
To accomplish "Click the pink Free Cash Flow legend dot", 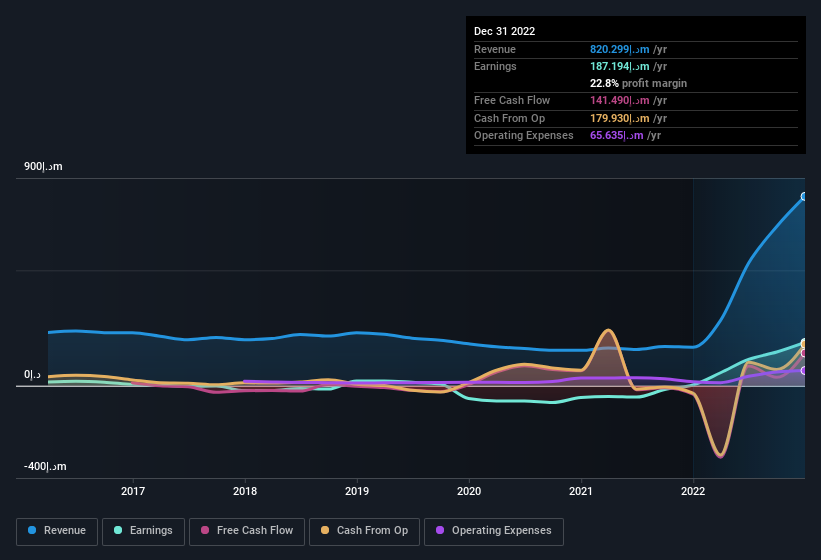I will pos(205,530).
